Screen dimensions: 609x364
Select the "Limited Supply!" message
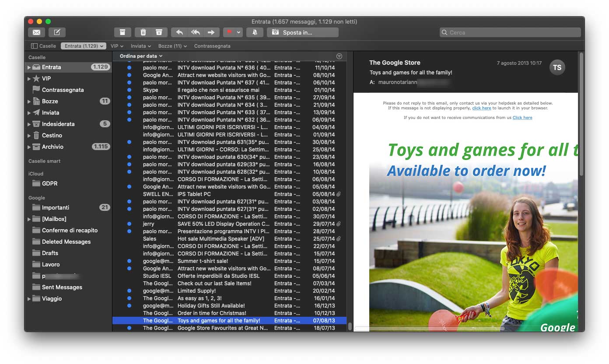click(x=230, y=291)
